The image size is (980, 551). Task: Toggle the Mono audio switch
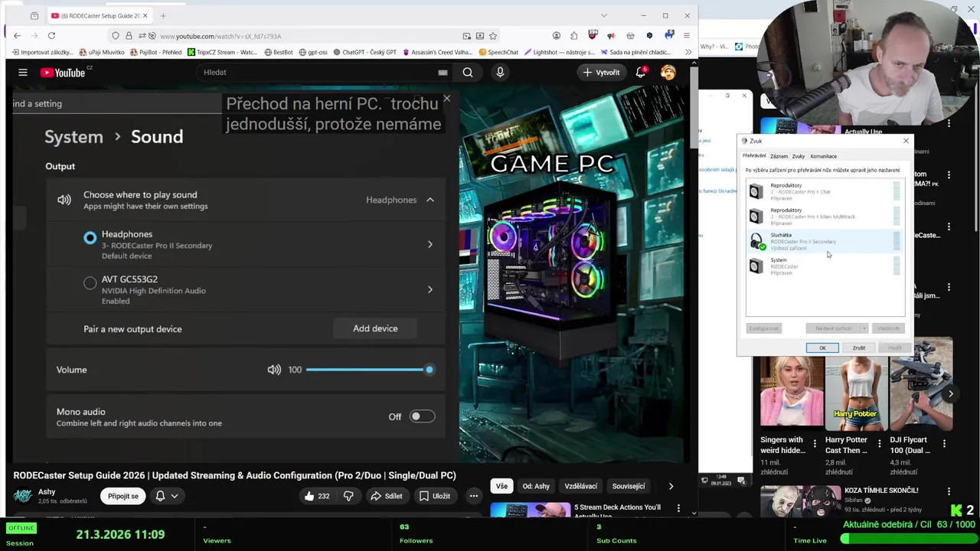pyautogui.click(x=422, y=416)
